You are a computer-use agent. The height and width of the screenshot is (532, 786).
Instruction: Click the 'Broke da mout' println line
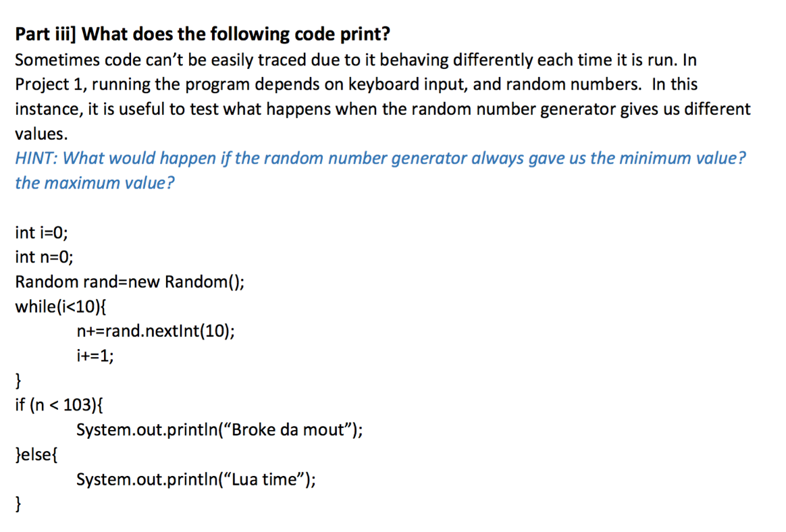pyautogui.click(x=219, y=429)
